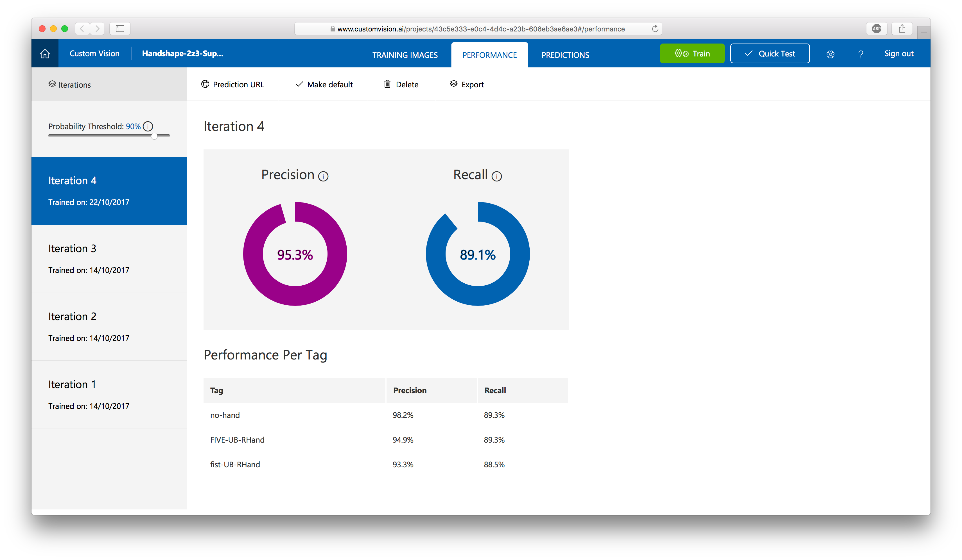Click Sign out link

[x=899, y=54]
